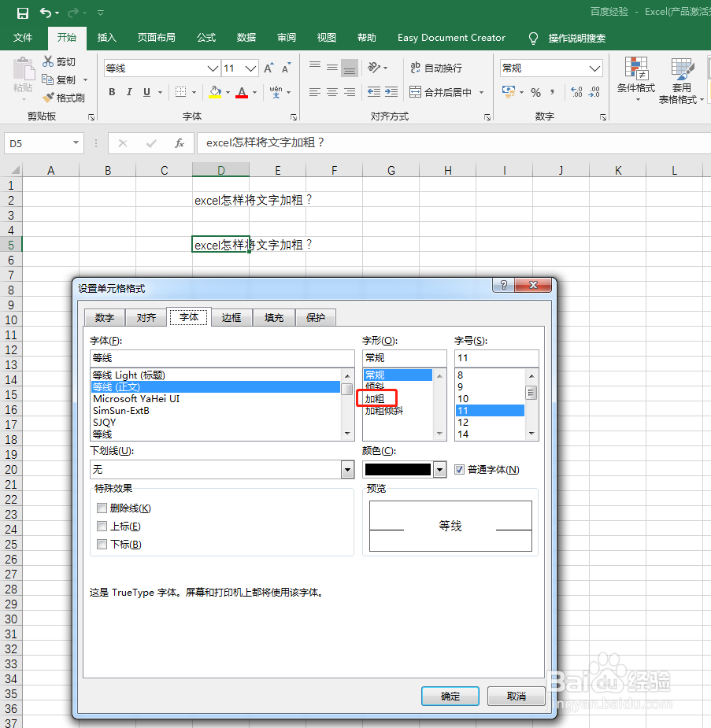This screenshot has width=711, height=728.
Task: Click the Undo arrow icon
Action: [x=46, y=13]
